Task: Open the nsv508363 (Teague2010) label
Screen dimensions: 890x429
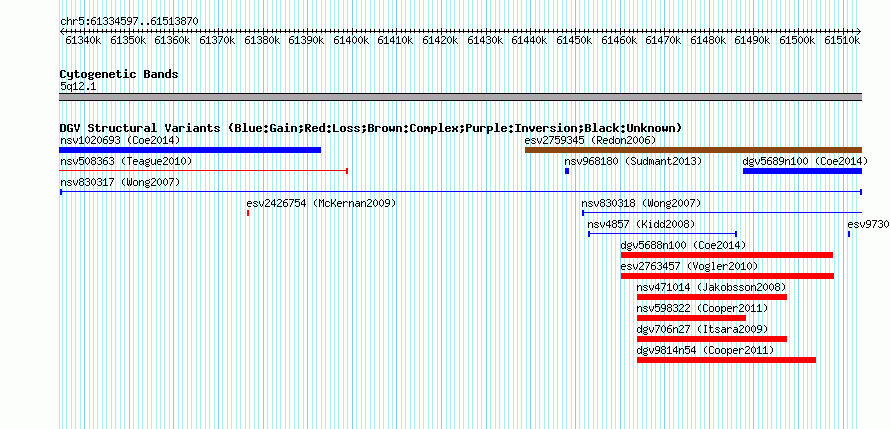Action: (x=126, y=162)
